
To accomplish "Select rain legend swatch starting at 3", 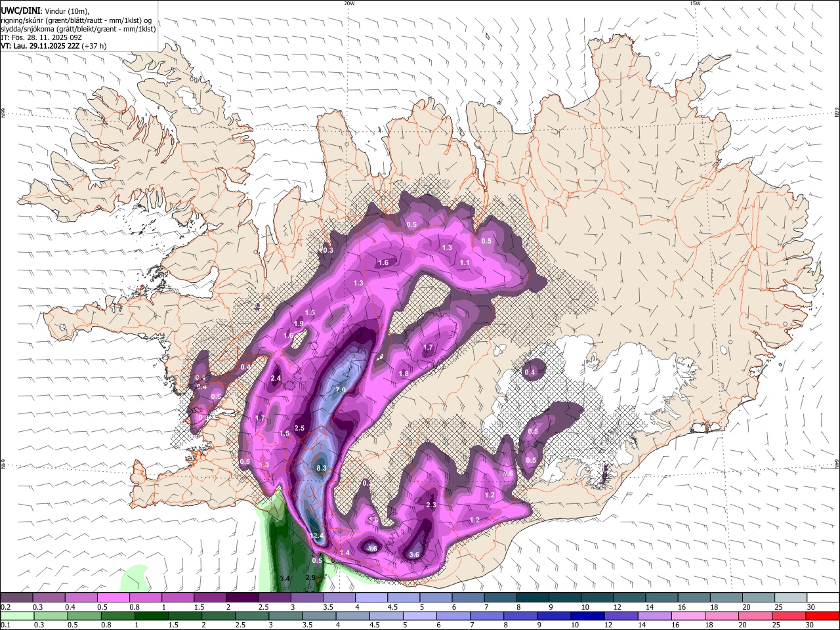I will (x=286, y=616).
